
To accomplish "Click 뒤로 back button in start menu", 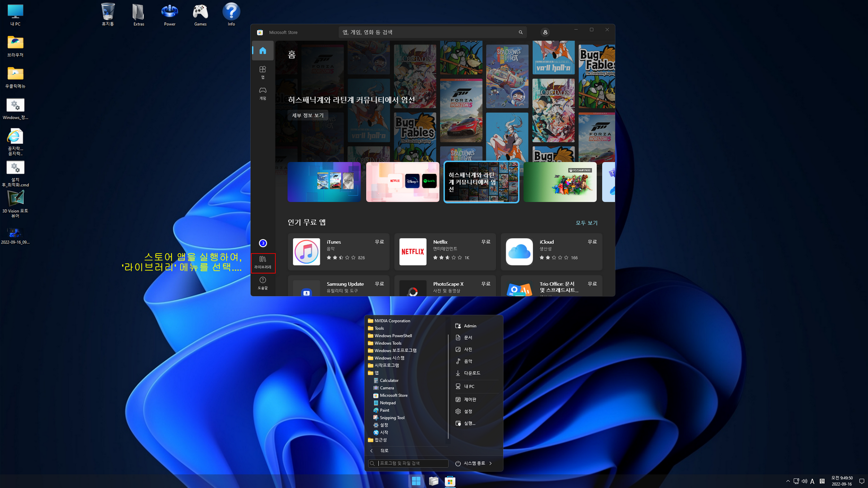I will pyautogui.click(x=379, y=451).
